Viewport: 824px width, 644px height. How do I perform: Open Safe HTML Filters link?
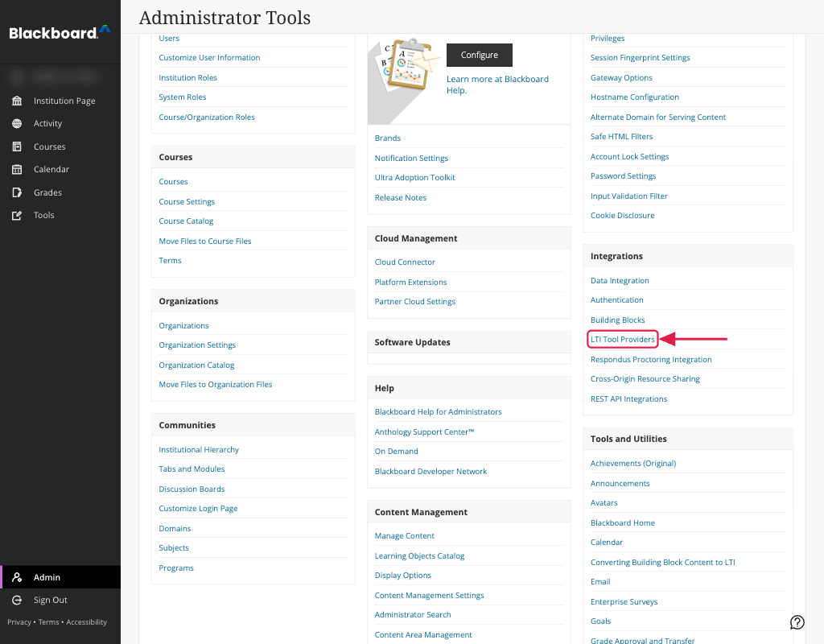click(x=621, y=137)
